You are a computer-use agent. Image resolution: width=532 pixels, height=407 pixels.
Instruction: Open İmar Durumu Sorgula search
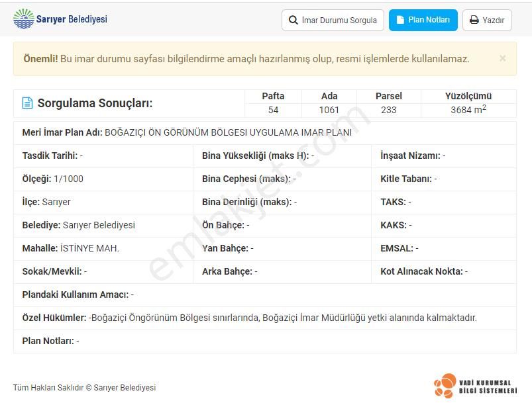point(333,20)
